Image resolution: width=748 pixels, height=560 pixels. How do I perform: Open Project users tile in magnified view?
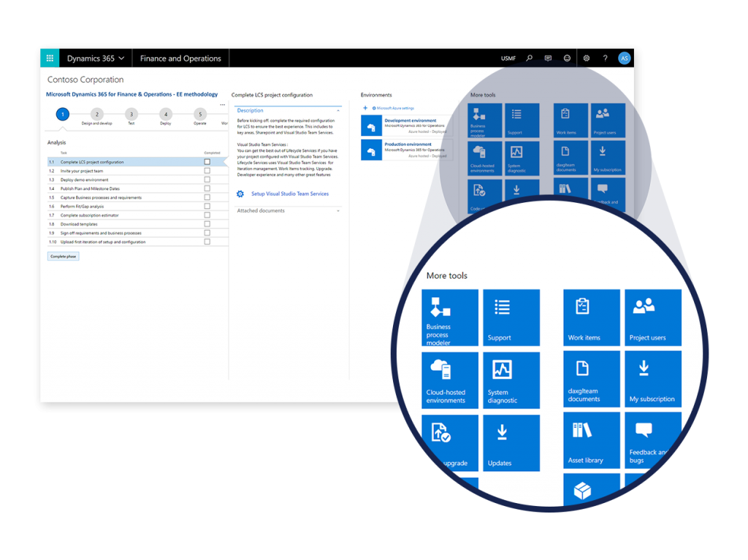click(653, 317)
